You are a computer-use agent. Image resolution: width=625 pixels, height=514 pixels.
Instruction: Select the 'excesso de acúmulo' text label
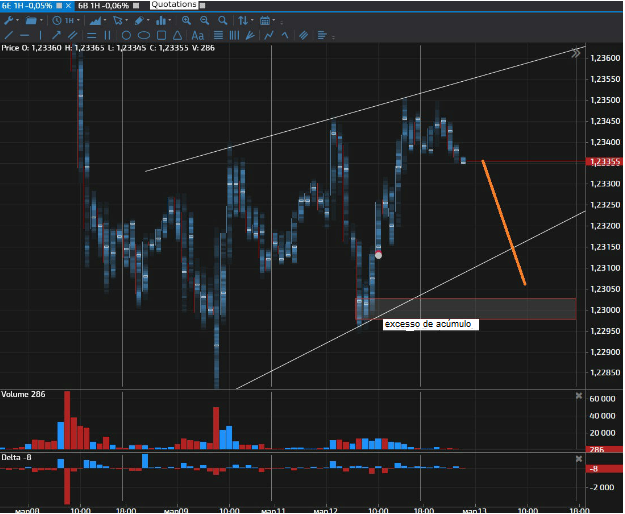point(428,325)
